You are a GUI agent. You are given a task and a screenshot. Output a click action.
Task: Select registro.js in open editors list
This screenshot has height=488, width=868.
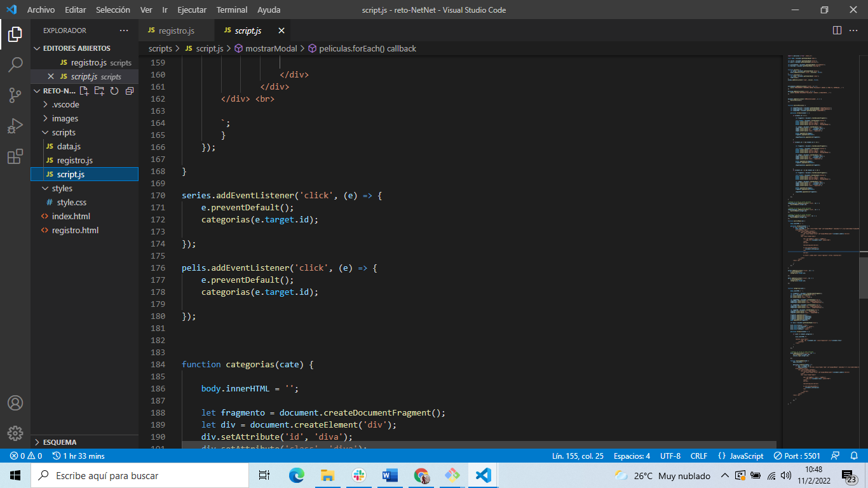(x=85, y=63)
